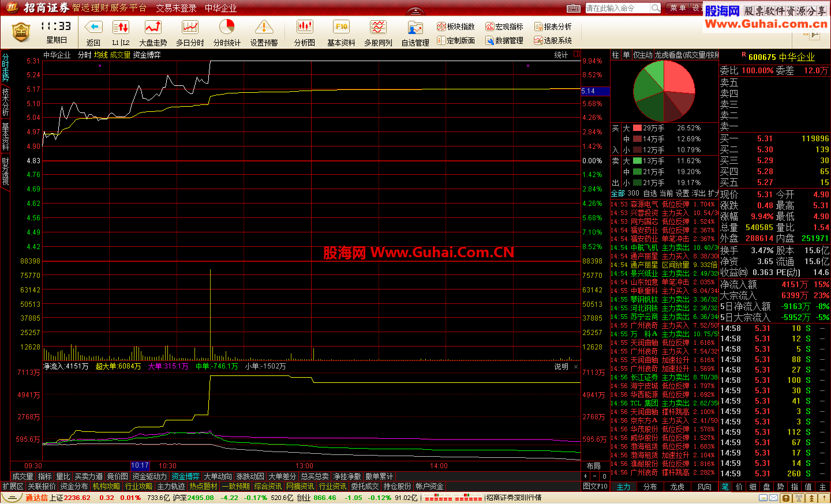This screenshot has width=831, height=504.
Task: Click 浮出 to float the alerts panel
Action: coord(698,194)
